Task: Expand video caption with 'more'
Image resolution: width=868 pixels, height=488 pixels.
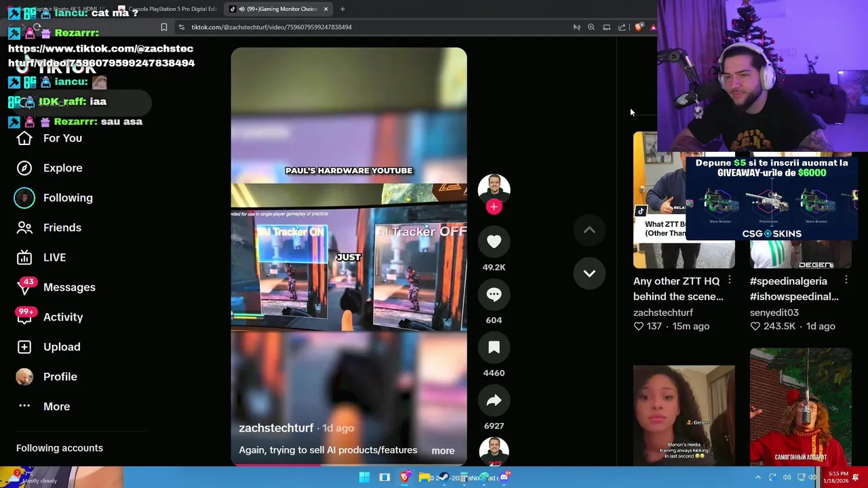Action: point(443,451)
